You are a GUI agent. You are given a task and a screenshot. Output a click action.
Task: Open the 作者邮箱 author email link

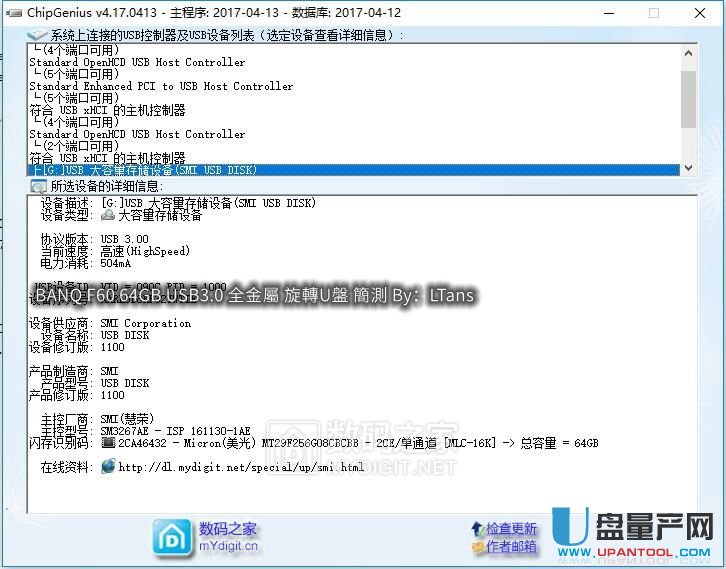tap(511, 546)
